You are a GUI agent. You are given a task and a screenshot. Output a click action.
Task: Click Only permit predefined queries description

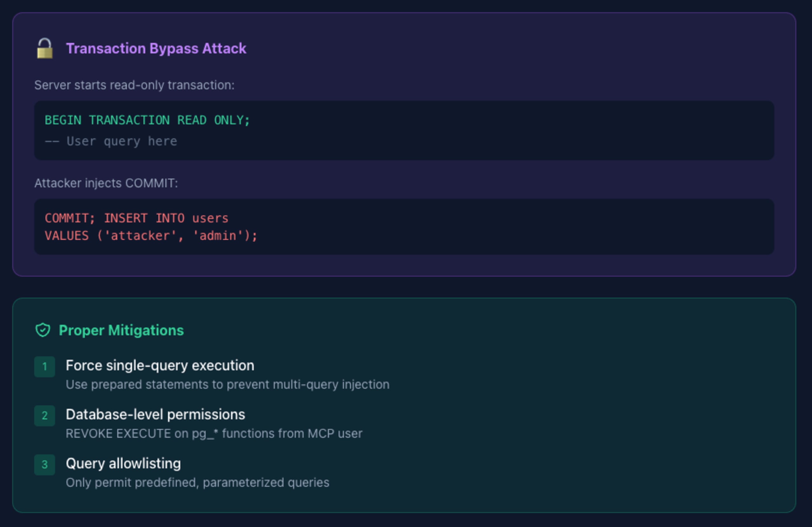tap(197, 483)
